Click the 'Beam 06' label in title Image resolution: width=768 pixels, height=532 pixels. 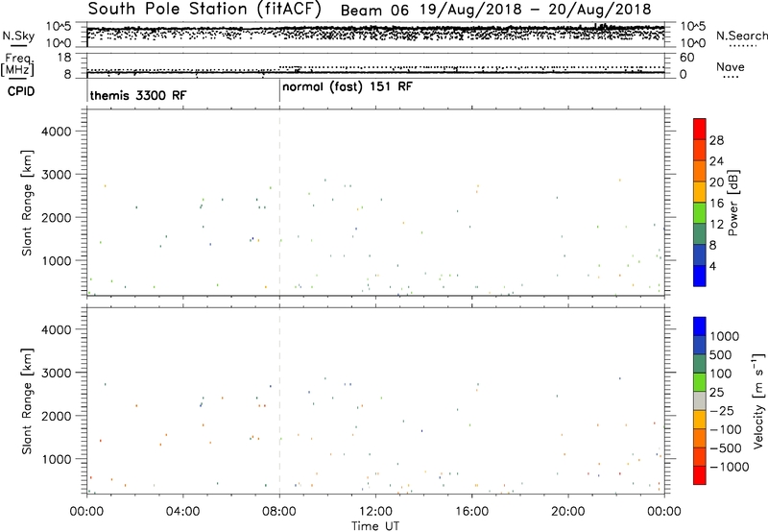[374, 10]
